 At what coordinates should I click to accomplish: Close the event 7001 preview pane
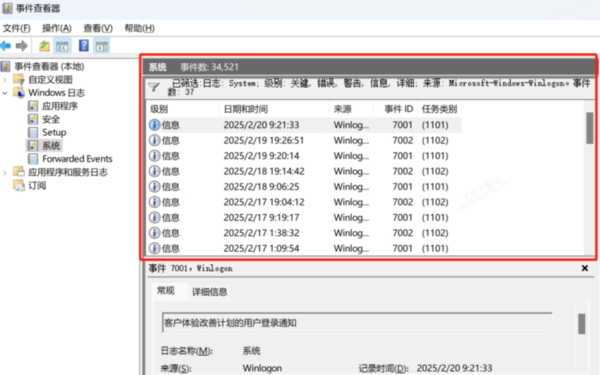click(585, 268)
